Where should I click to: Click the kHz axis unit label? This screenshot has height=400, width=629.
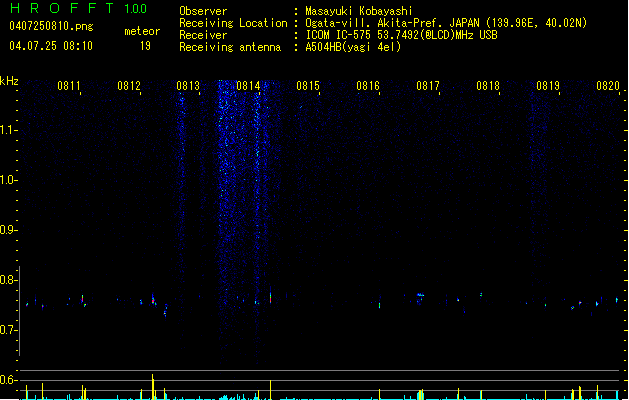coord(9,81)
